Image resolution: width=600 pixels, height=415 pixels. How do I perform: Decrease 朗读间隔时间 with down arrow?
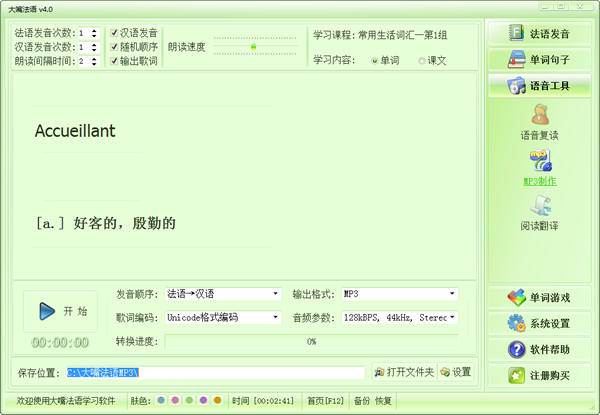tap(94, 64)
